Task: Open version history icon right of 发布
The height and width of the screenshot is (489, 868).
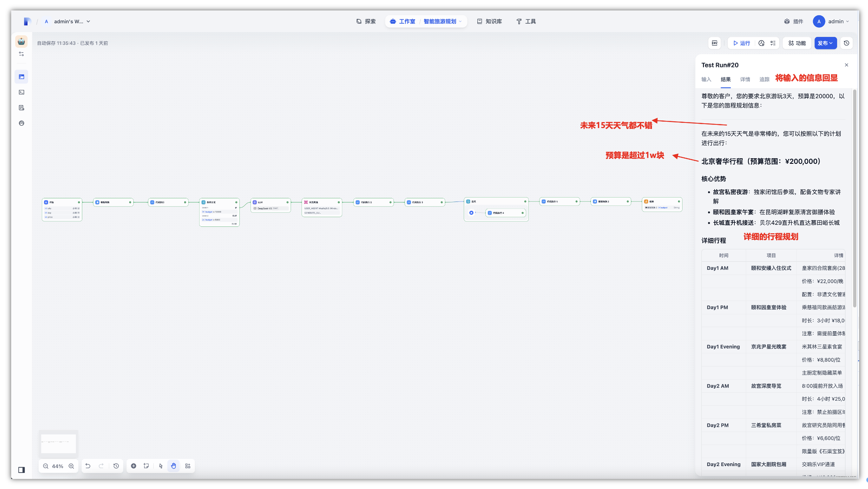Action: pos(847,43)
